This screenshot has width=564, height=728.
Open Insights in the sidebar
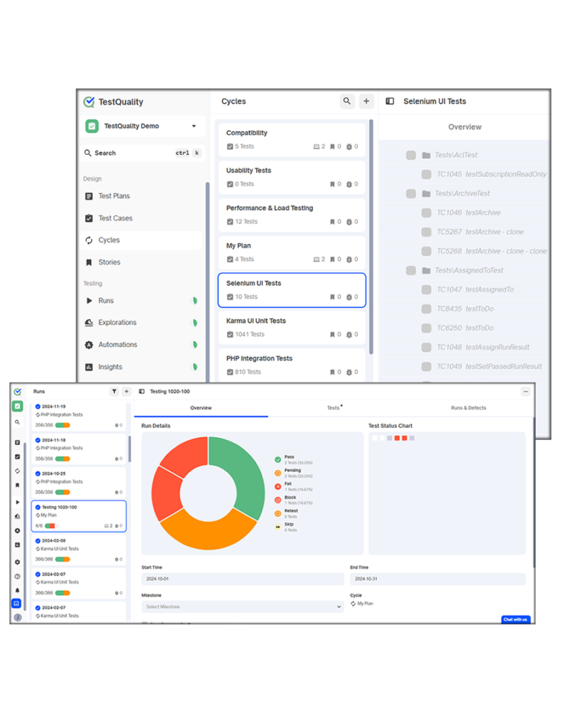click(110, 367)
